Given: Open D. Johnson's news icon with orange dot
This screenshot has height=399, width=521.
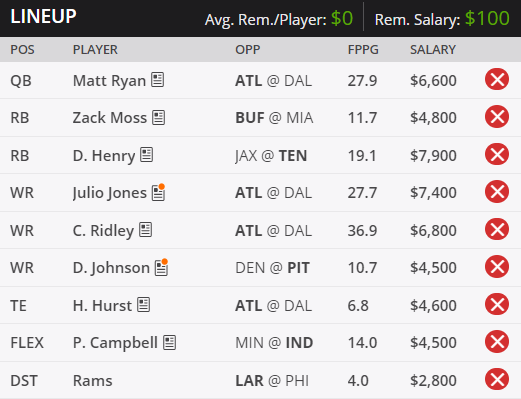Looking at the screenshot, I should click(x=162, y=267).
